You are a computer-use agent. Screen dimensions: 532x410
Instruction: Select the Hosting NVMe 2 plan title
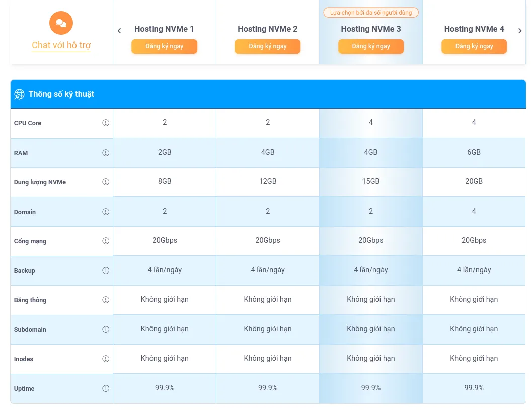[x=267, y=29]
